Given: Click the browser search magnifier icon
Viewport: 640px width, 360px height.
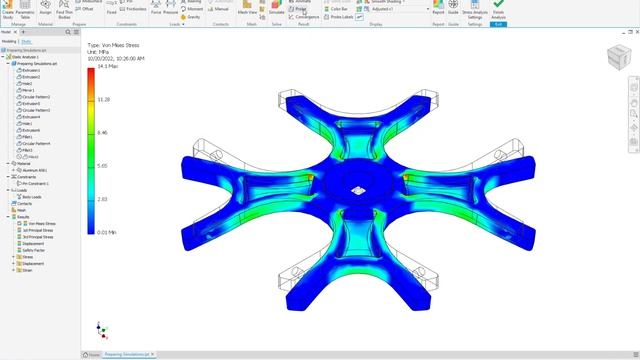Looking at the screenshot, I should [x=68, y=32].
